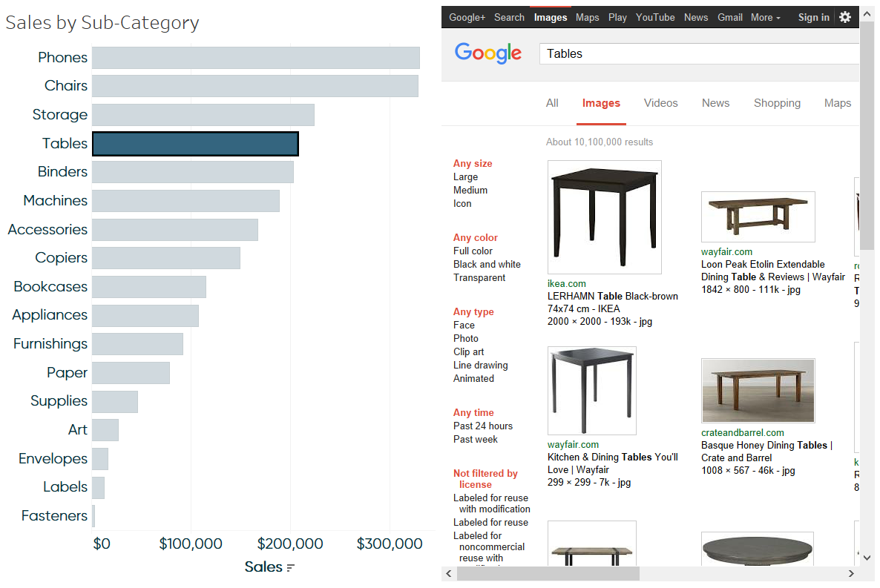
Task: Filter images by Black and white
Action: (487, 264)
